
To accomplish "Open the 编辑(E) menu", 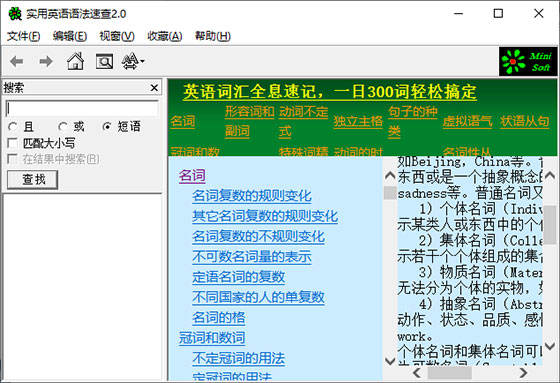I will (70, 36).
